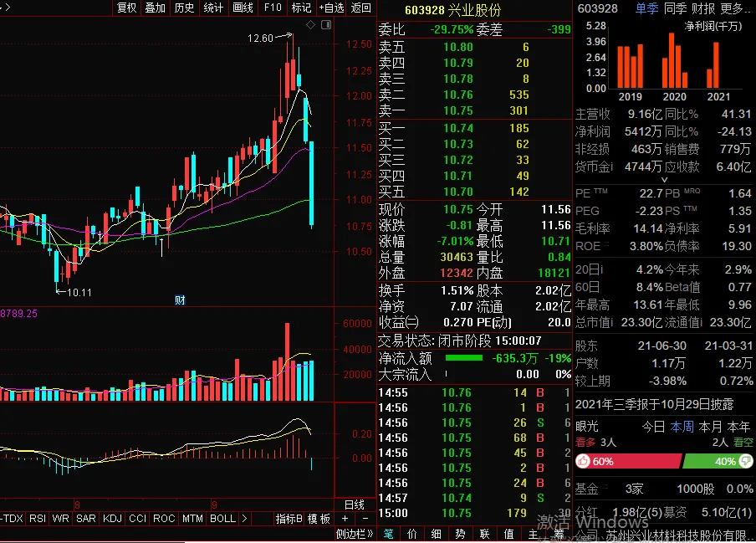Click the 标记 mark button
Viewport: 756px width, 543px height.
(301, 8)
